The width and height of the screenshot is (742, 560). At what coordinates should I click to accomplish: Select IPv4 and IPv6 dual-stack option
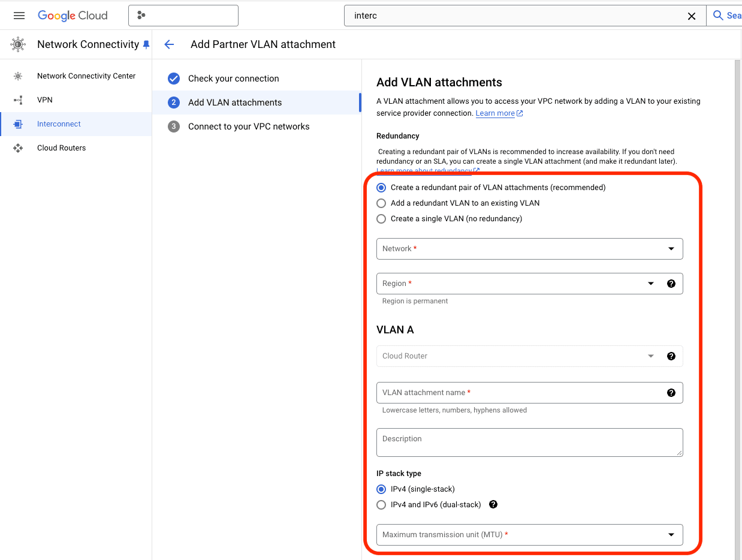click(x=381, y=504)
